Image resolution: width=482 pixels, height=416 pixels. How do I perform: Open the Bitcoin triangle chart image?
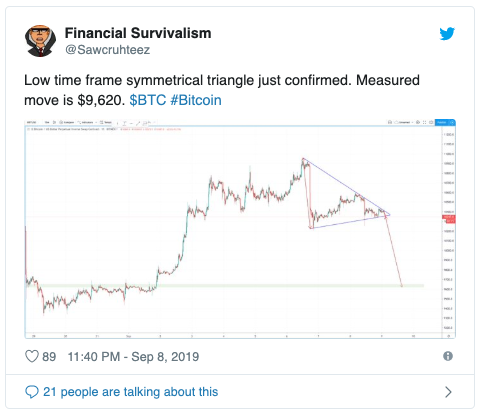coord(240,229)
